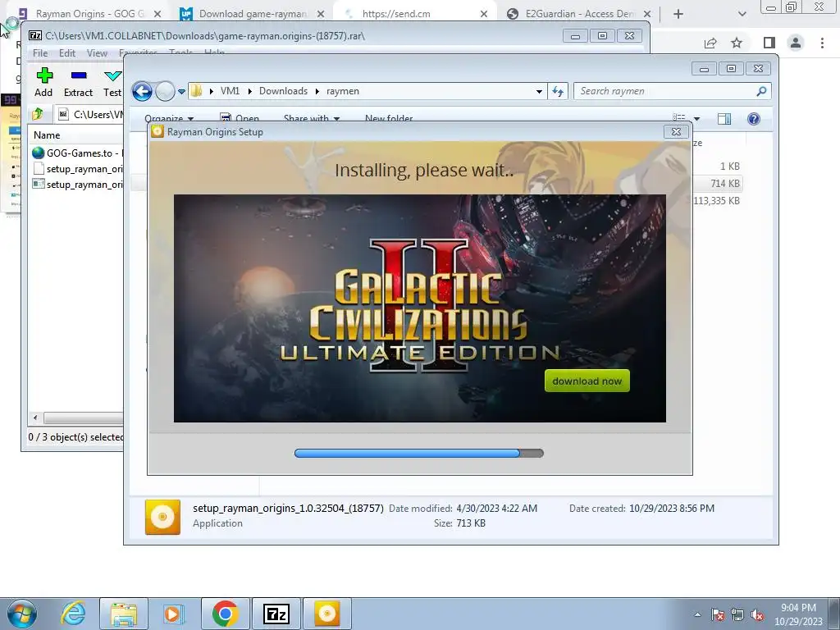Click Open in Explorer toolbar
Viewport: 840px width, 630px height.
tap(240, 118)
